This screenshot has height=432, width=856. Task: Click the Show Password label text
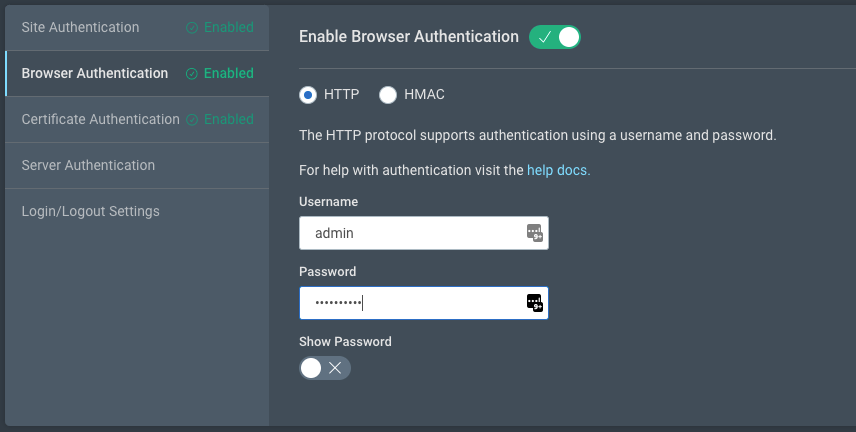[x=345, y=342]
